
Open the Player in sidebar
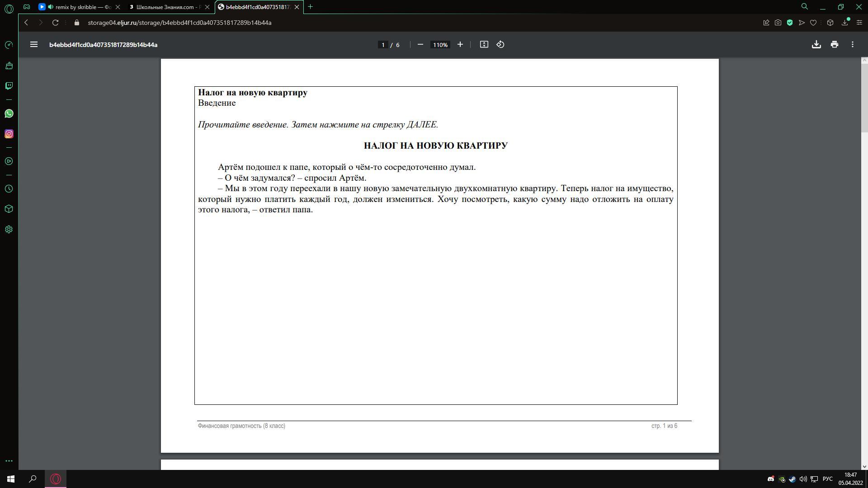9,161
